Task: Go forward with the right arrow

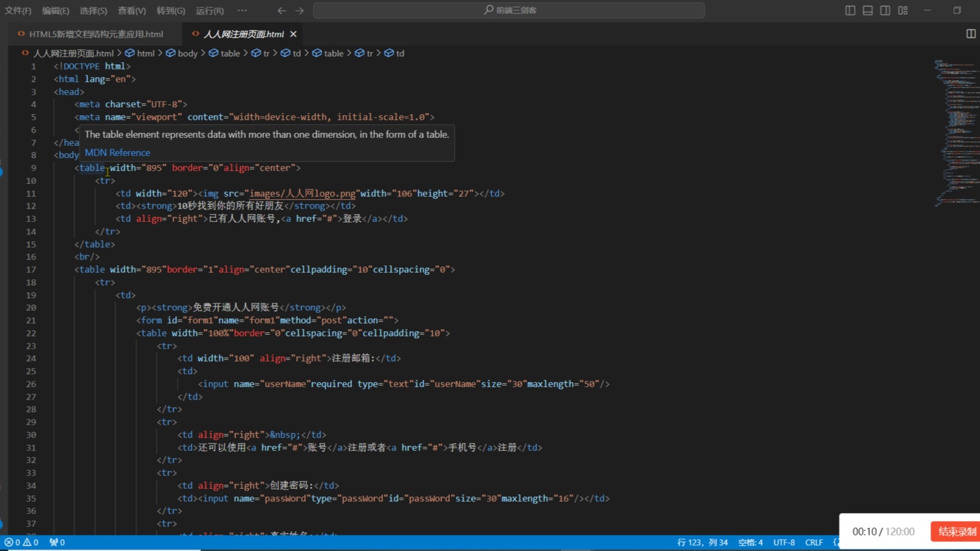Action: [299, 10]
